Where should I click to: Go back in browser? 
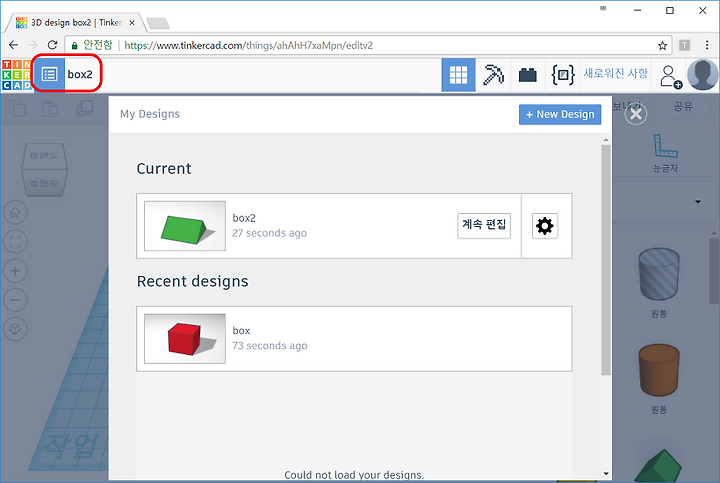[13, 45]
